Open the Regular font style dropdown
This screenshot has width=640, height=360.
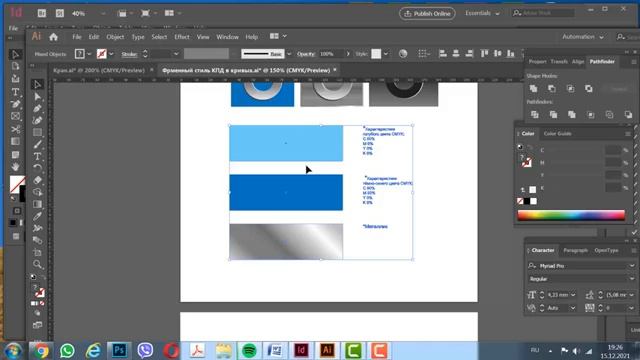[632, 279]
